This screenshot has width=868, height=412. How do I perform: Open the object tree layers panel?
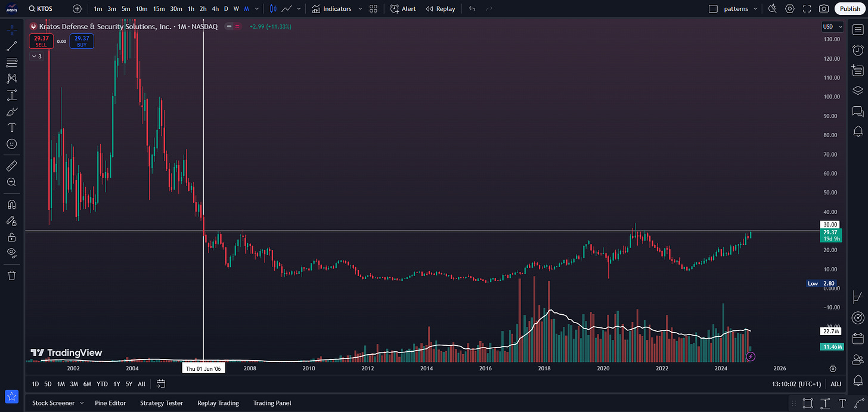[x=858, y=90]
